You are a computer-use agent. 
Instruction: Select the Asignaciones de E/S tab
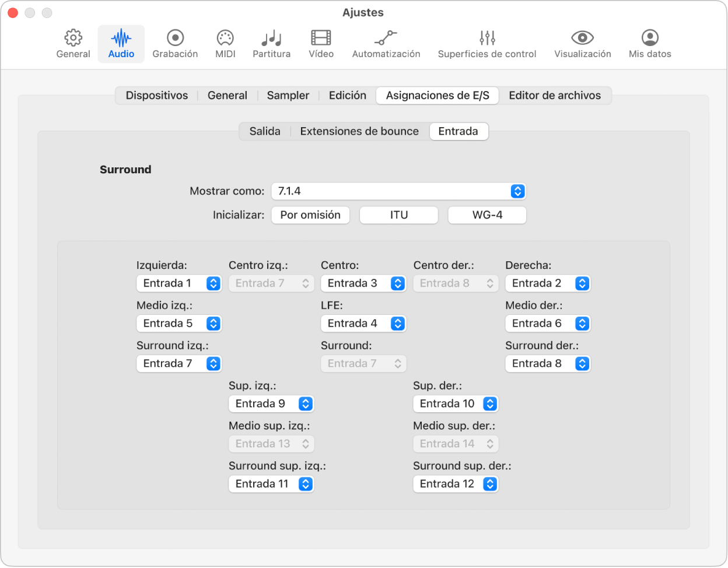[437, 96]
